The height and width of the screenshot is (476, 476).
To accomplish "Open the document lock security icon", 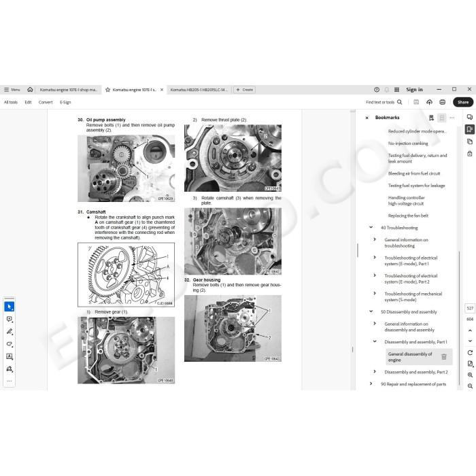I will coord(470,154).
